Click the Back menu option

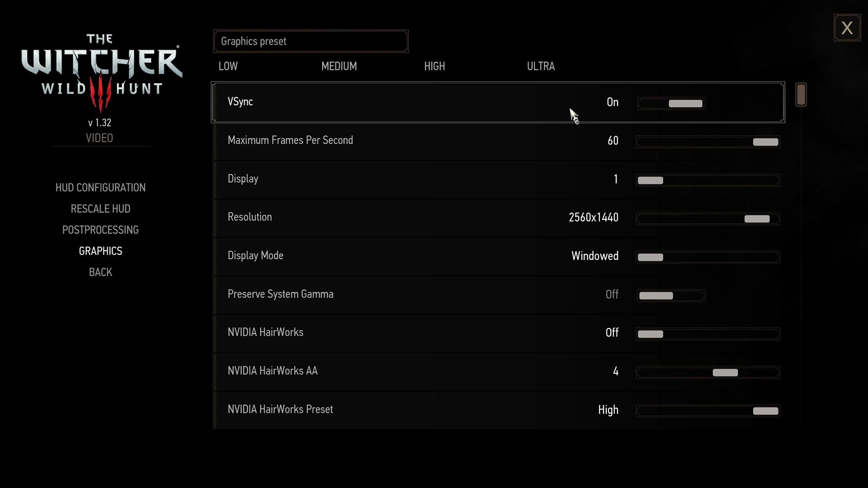pyautogui.click(x=100, y=272)
